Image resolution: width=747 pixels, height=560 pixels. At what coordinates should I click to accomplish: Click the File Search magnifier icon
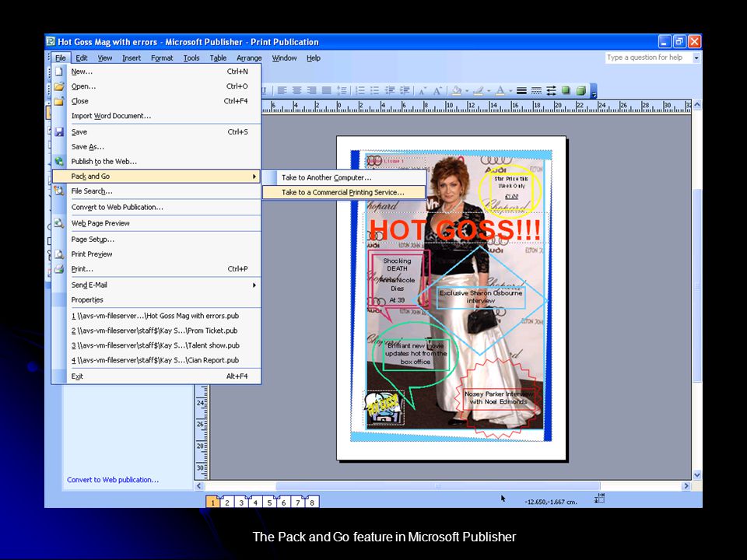pyautogui.click(x=58, y=191)
